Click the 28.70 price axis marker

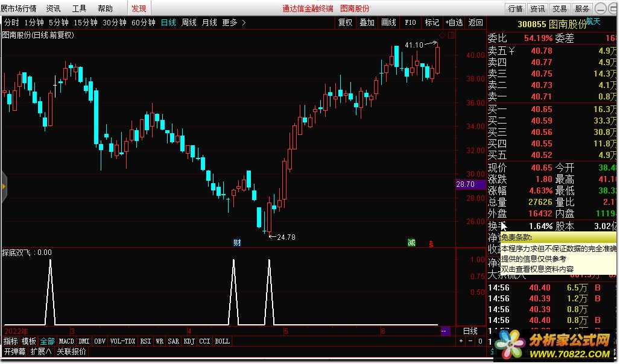[470, 184]
